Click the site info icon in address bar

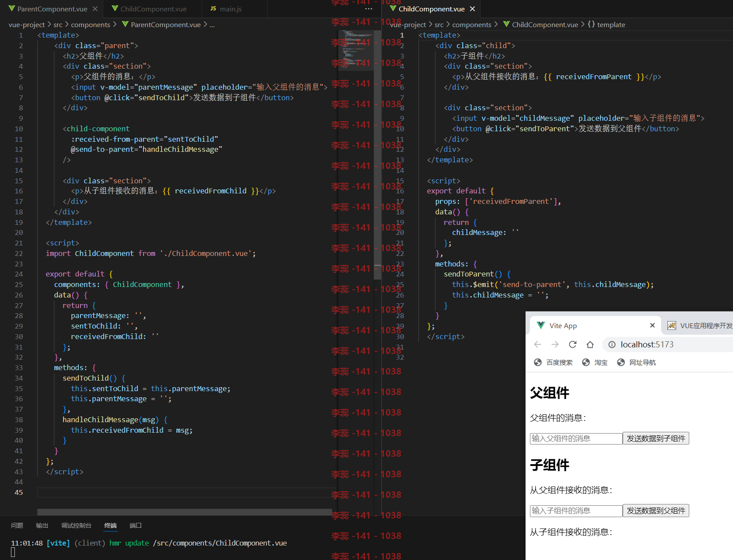612,344
